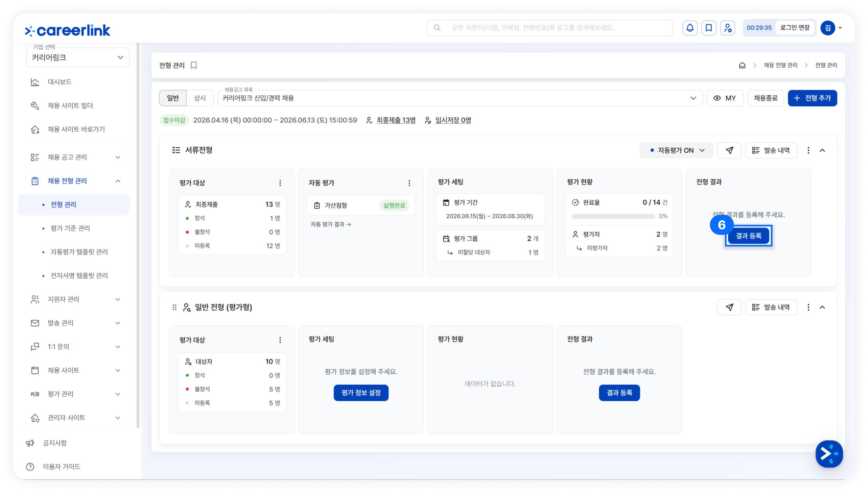Open 자동 평가 card menu
The width and height of the screenshot is (868, 493).
pos(409,183)
